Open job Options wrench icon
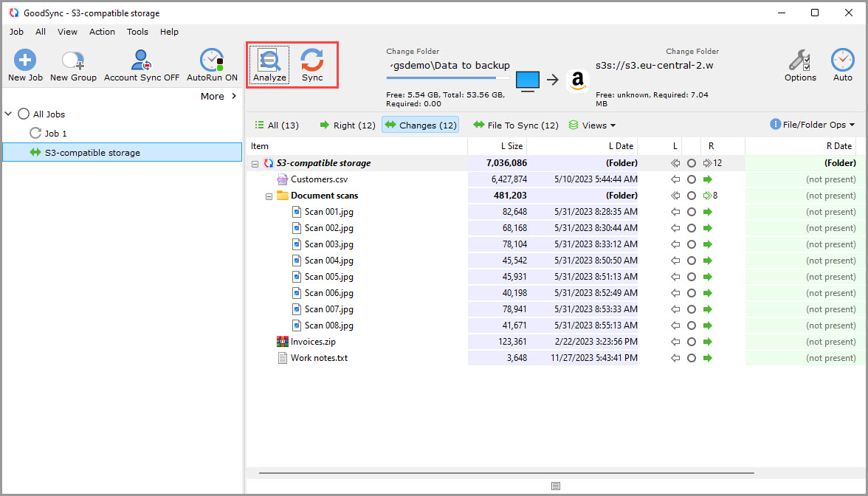The width and height of the screenshot is (868, 496). click(x=800, y=60)
